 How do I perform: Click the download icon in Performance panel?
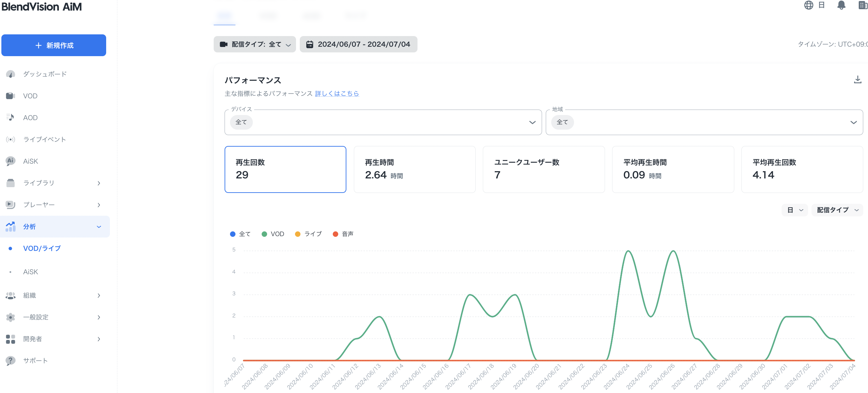coord(857,80)
